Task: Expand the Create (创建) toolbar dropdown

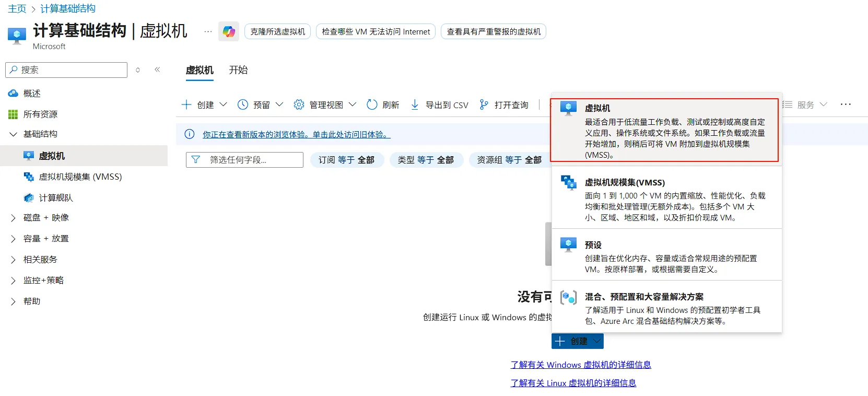Action: [205, 105]
